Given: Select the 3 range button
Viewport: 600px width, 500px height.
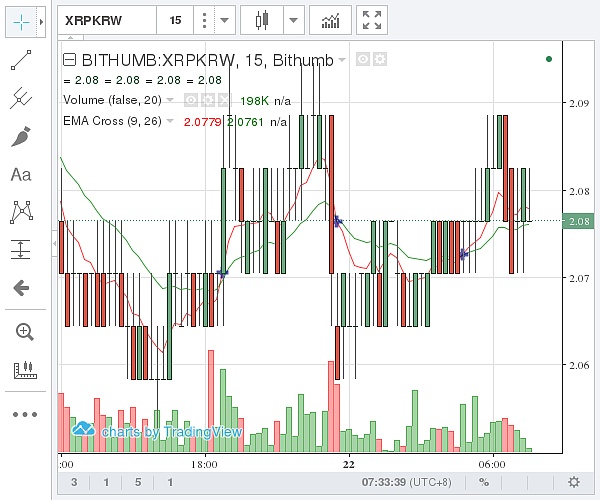Looking at the screenshot, I should (x=74, y=482).
